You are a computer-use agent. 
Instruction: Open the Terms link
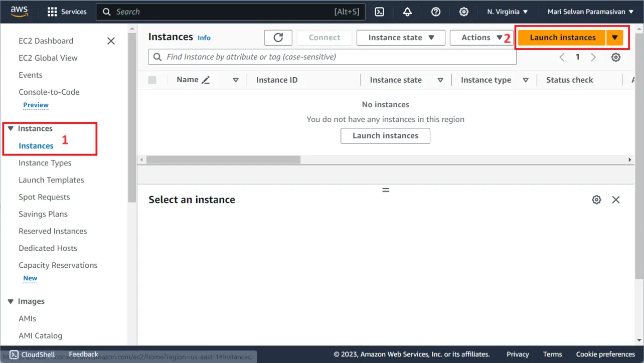(x=553, y=354)
